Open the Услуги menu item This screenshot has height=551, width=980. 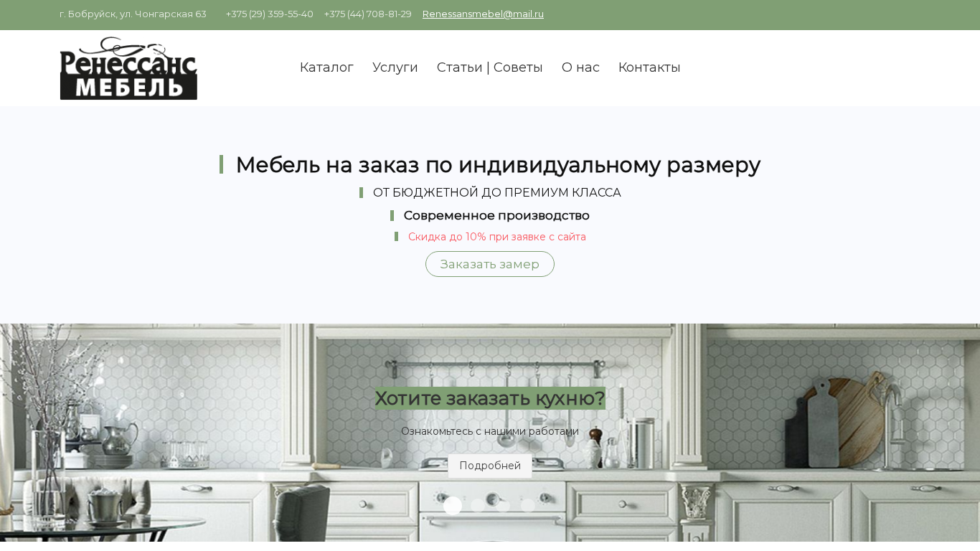[x=395, y=67]
